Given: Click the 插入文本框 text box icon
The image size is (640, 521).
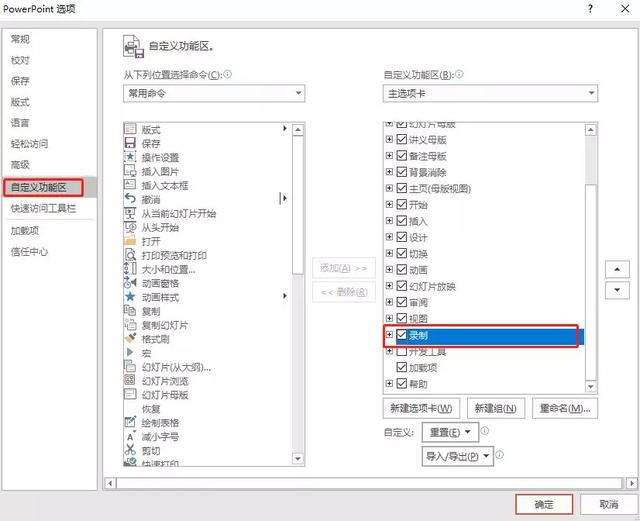Looking at the screenshot, I should (130, 185).
